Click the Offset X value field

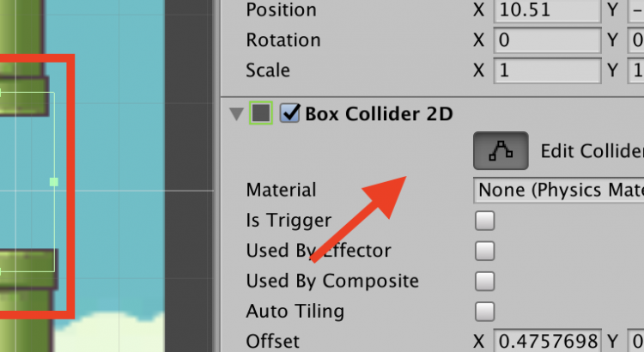coord(546,341)
